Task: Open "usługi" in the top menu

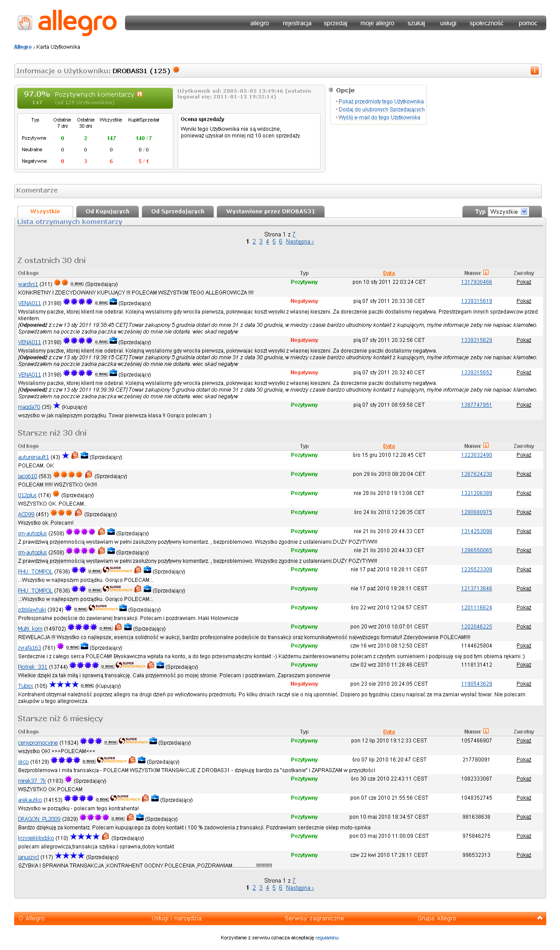Action: coord(448,23)
